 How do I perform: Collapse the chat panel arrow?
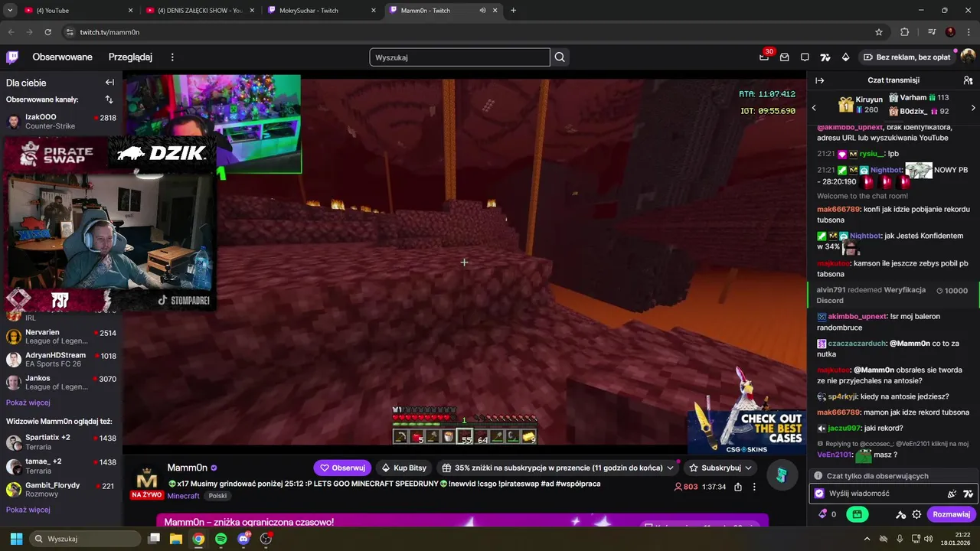tap(819, 80)
